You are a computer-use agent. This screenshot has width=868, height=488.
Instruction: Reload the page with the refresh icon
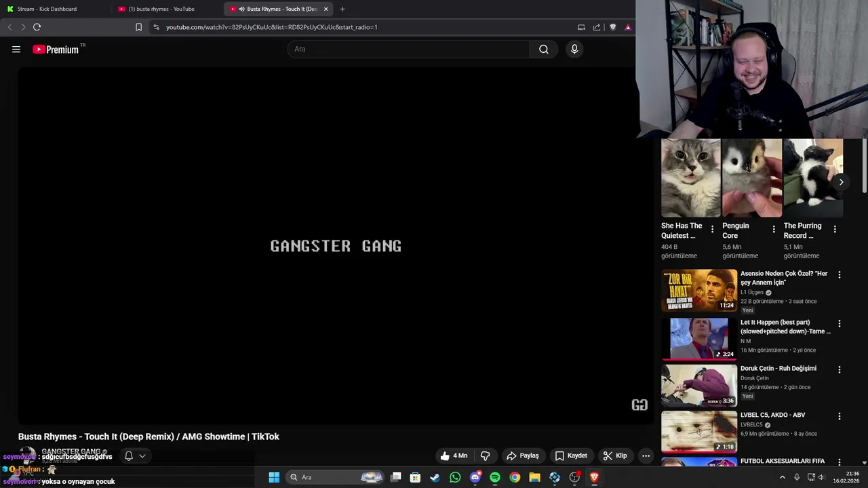[x=37, y=27]
